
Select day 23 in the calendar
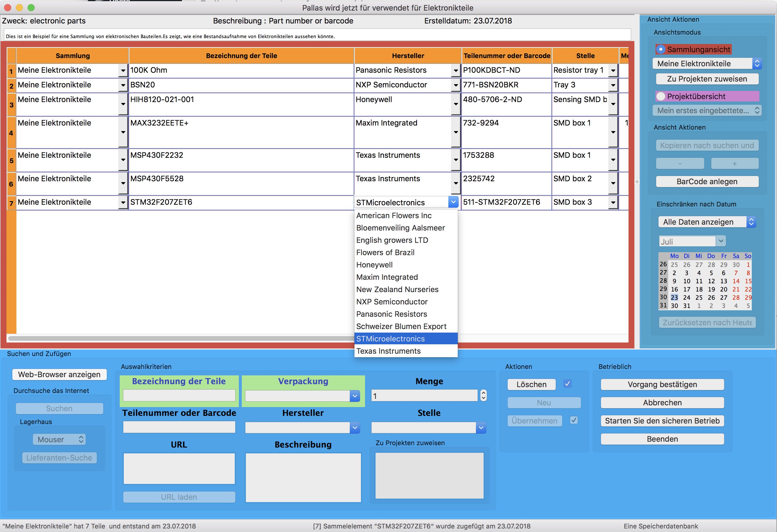674,297
